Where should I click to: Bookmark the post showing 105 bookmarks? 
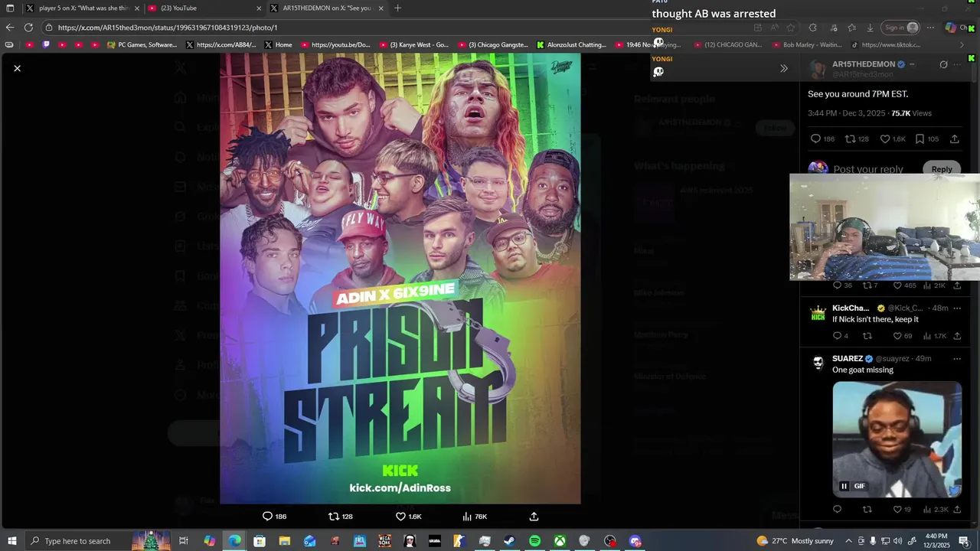(x=926, y=139)
